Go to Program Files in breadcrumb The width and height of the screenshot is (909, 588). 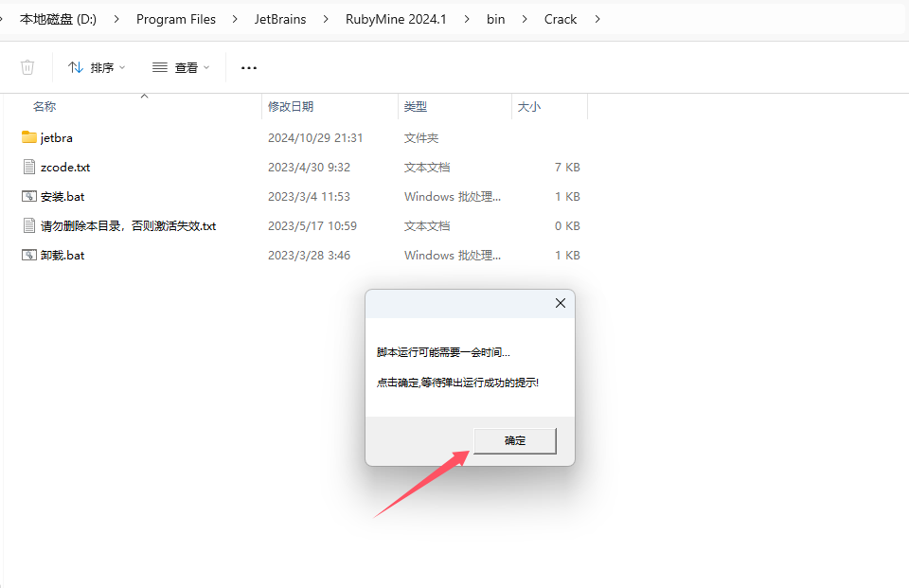click(x=176, y=19)
